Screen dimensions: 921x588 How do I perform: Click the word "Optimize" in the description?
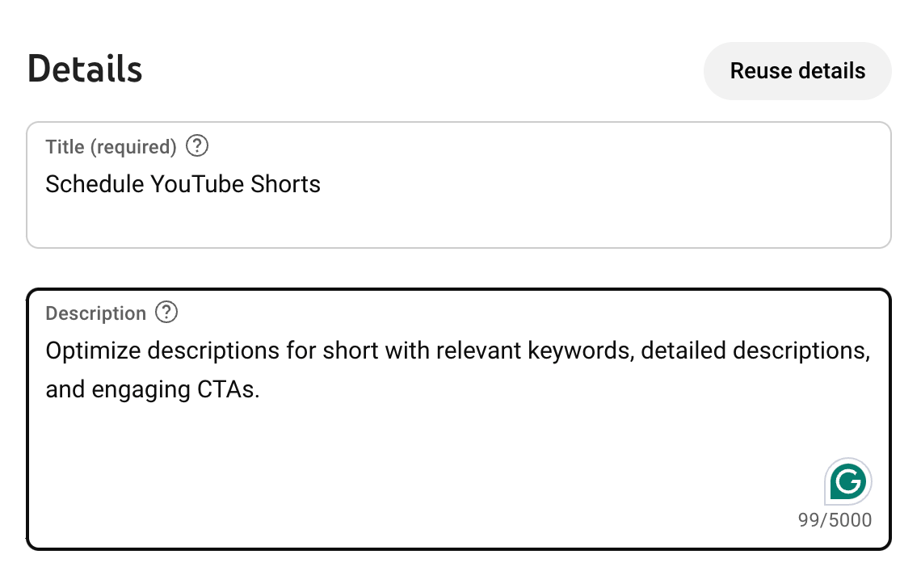(95, 351)
